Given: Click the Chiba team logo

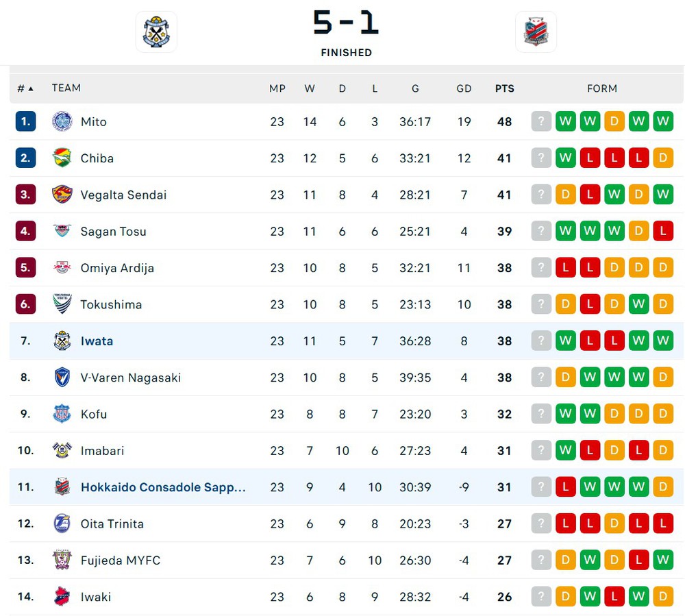Looking at the screenshot, I should coord(62,158).
